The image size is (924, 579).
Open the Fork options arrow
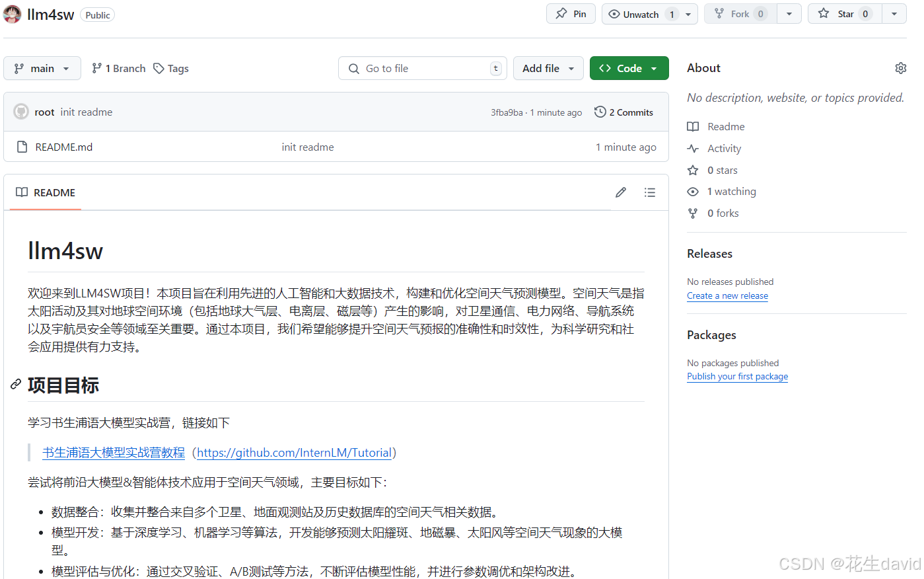(x=789, y=13)
